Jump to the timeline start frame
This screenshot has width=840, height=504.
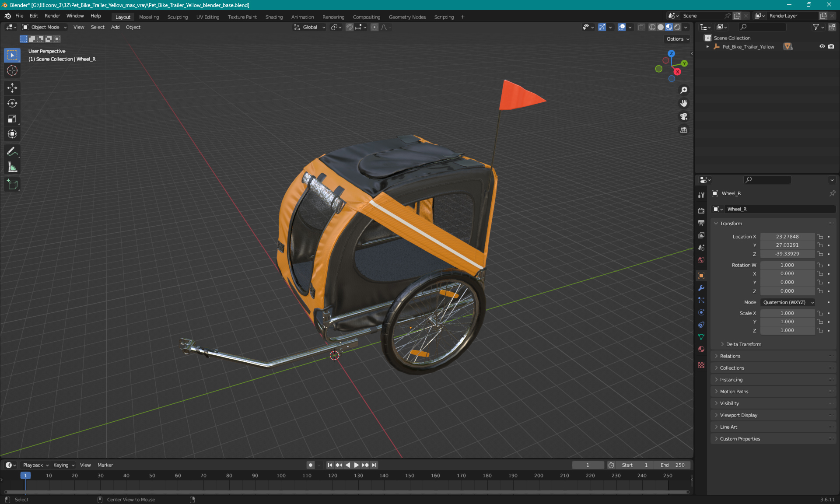pyautogui.click(x=330, y=465)
